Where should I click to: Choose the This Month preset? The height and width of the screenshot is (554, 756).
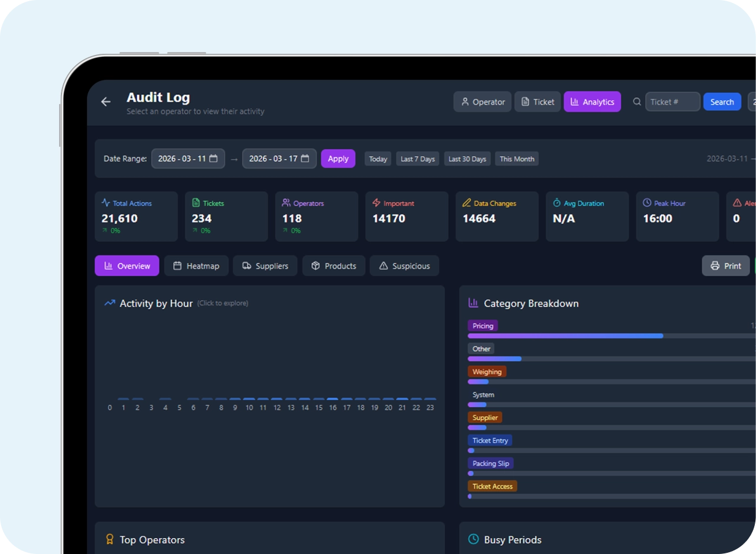click(517, 159)
